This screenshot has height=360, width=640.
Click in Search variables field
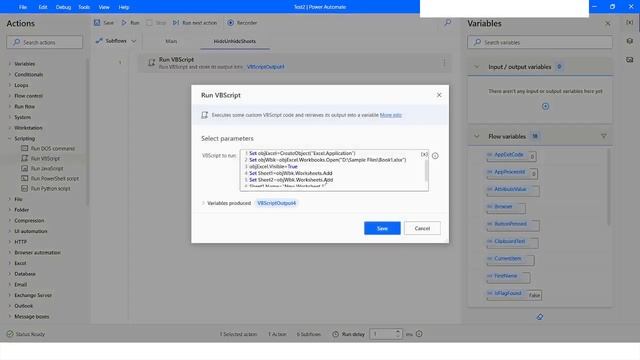[540, 42]
